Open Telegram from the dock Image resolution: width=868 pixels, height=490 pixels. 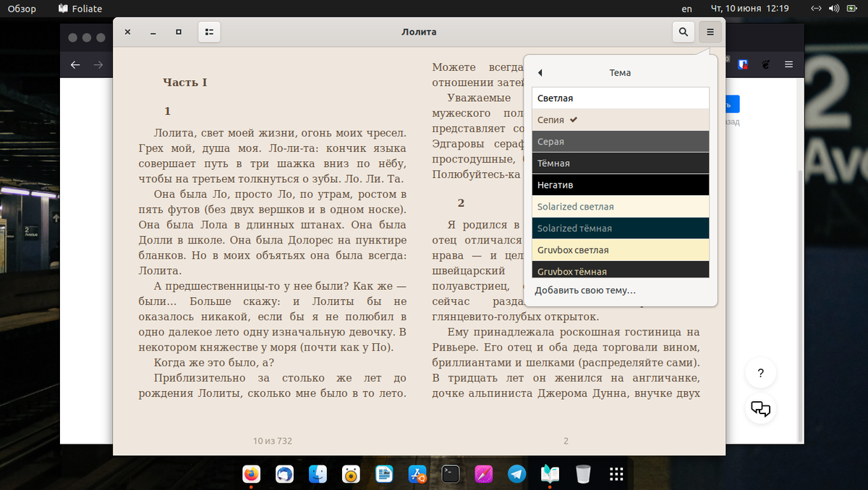pyautogui.click(x=517, y=474)
